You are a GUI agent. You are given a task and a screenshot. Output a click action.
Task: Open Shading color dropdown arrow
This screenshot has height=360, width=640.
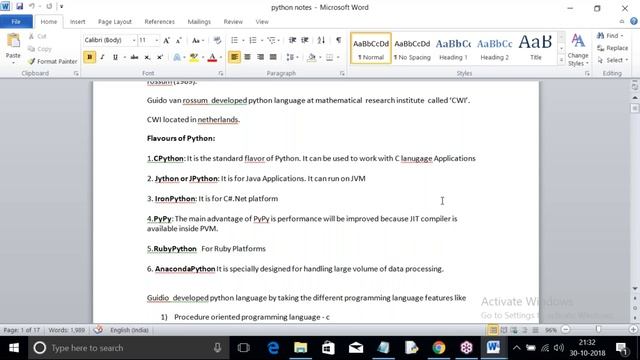click(320, 57)
